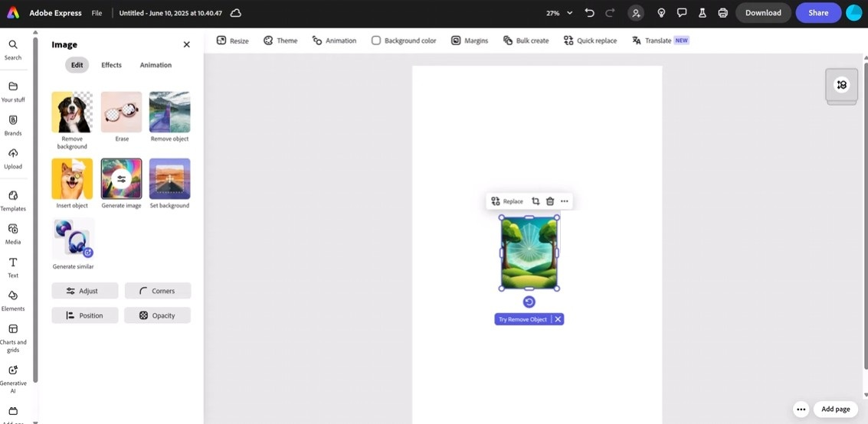Viewport: 868px width, 424px height.
Task: Open page options next to Add page
Action: tap(801, 409)
